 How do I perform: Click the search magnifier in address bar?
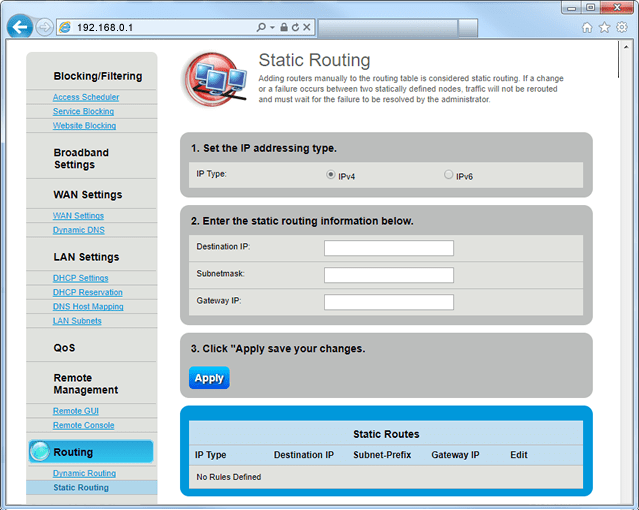[261, 27]
